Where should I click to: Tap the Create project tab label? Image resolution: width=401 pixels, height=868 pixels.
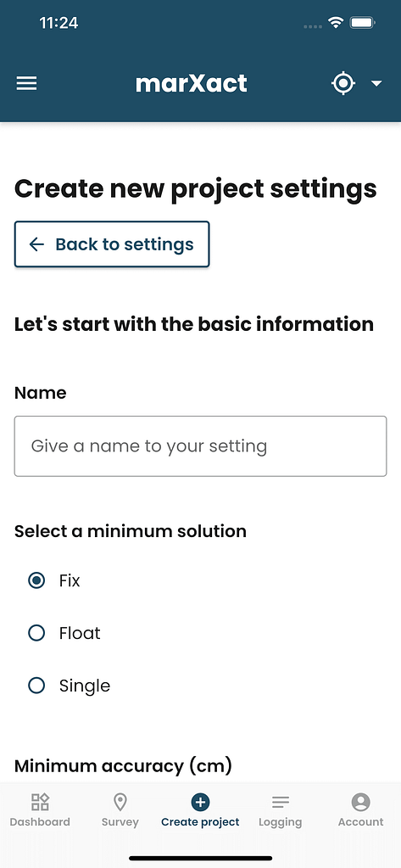pyautogui.click(x=200, y=822)
